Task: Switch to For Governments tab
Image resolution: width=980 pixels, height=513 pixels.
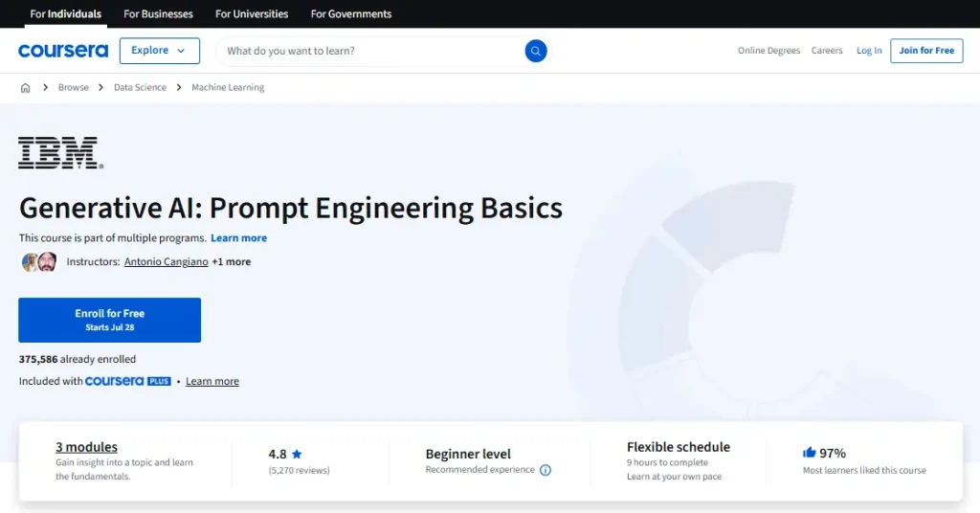Action: pos(351,13)
